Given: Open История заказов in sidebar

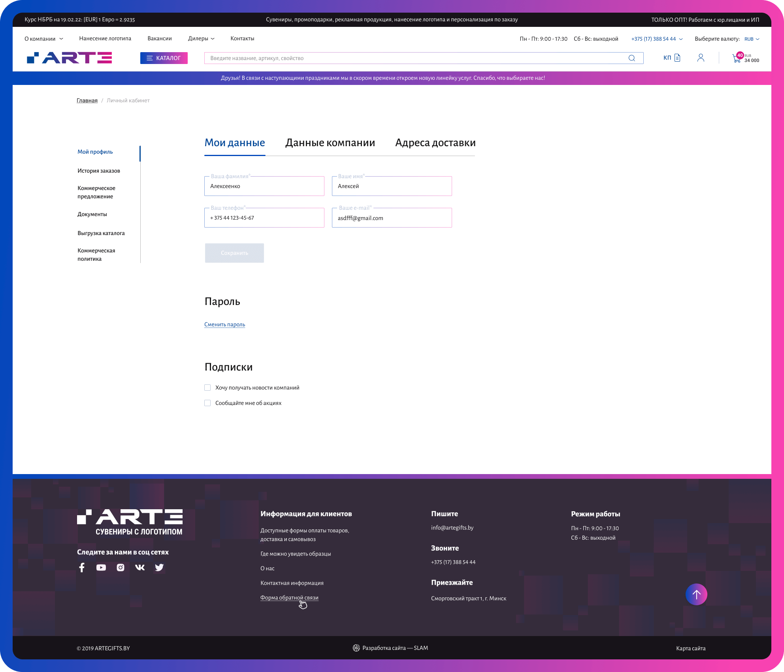Looking at the screenshot, I should pyautogui.click(x=99, y=171).
